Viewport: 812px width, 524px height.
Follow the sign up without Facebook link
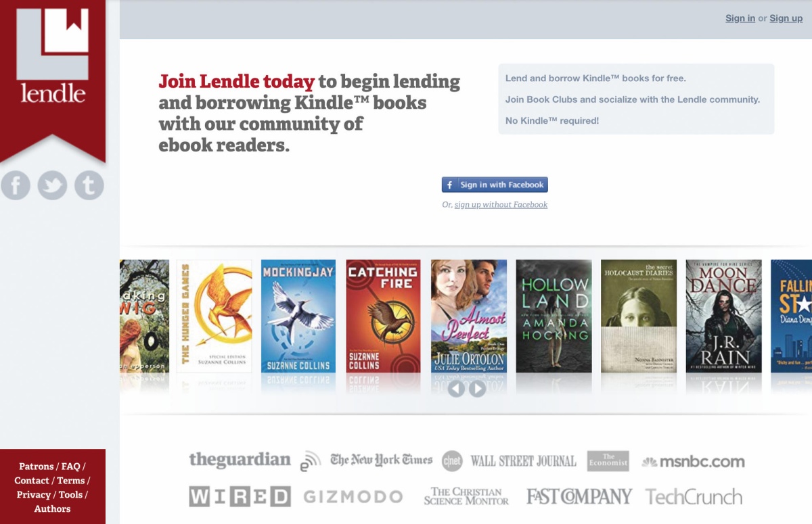point(501,205)
